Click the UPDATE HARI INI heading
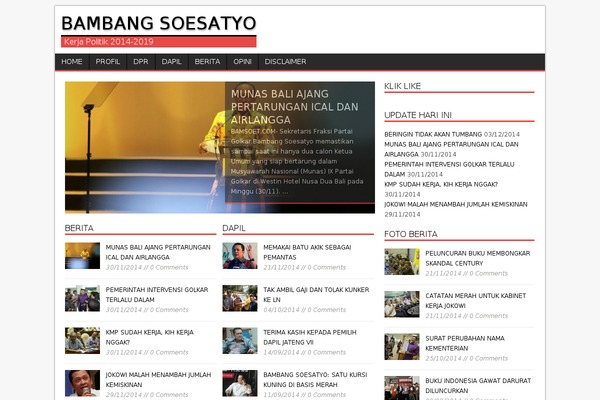 [418, 115]
